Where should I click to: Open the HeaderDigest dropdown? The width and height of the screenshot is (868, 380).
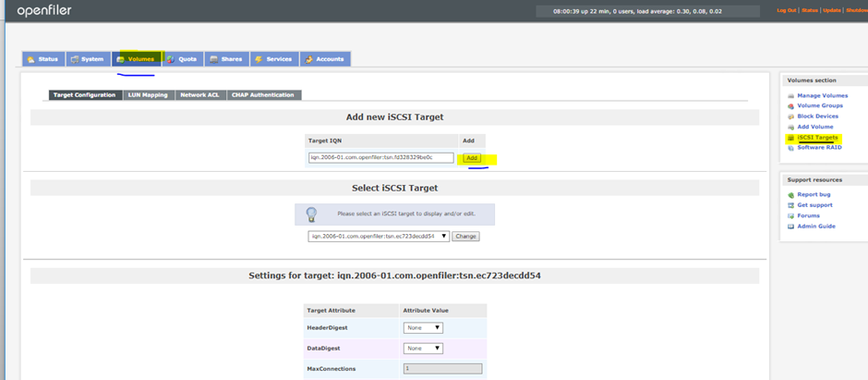423,328
